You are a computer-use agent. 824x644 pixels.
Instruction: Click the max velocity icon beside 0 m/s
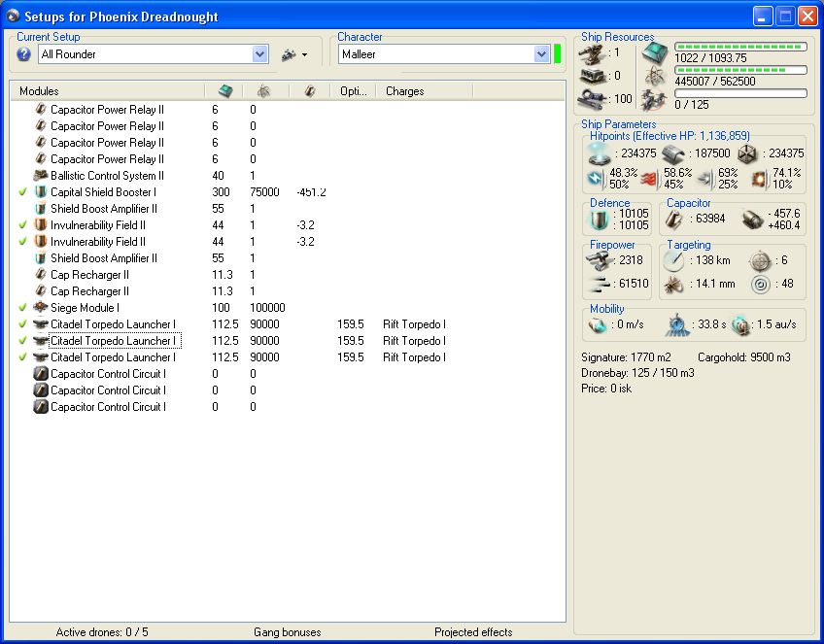pos(597,325)
